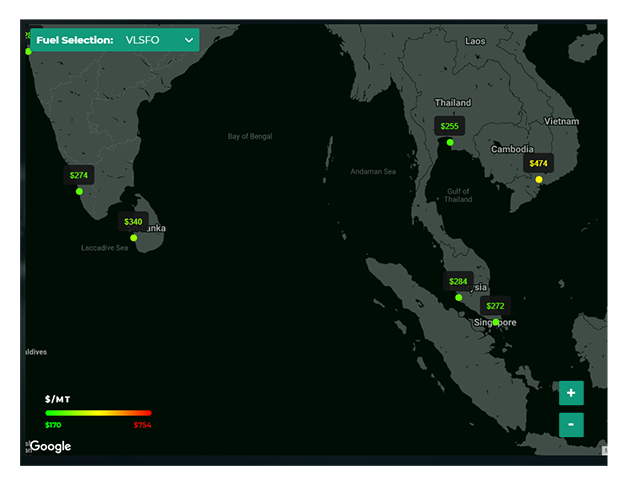Screen dimensions: 620x479
Task: Click the yellow port dot in Vietnam
Action: coord(539,180)
